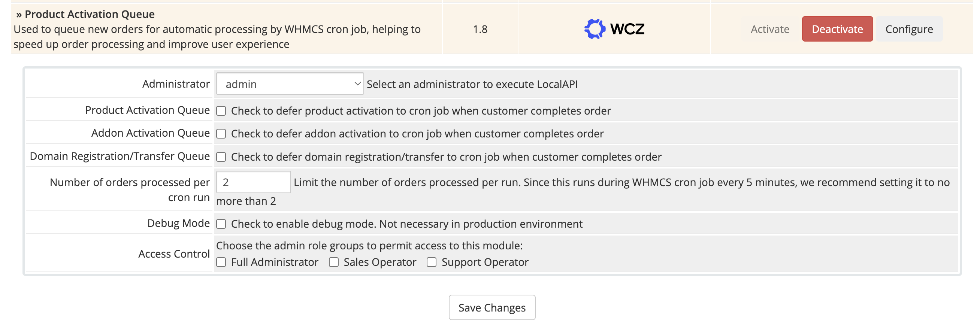
Task: Tick the Sales Operator checkbox
Action: click(334, 262)
